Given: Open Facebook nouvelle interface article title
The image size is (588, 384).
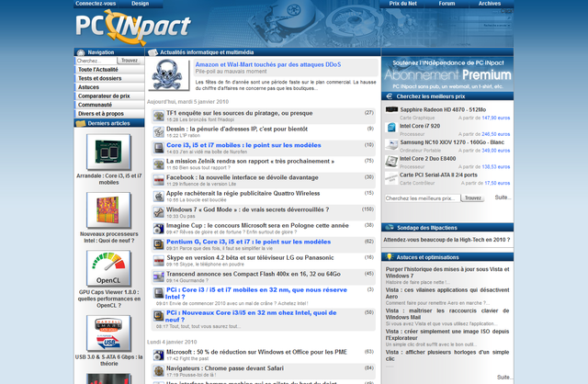Looking at the screenshot, I should [243, 177].
